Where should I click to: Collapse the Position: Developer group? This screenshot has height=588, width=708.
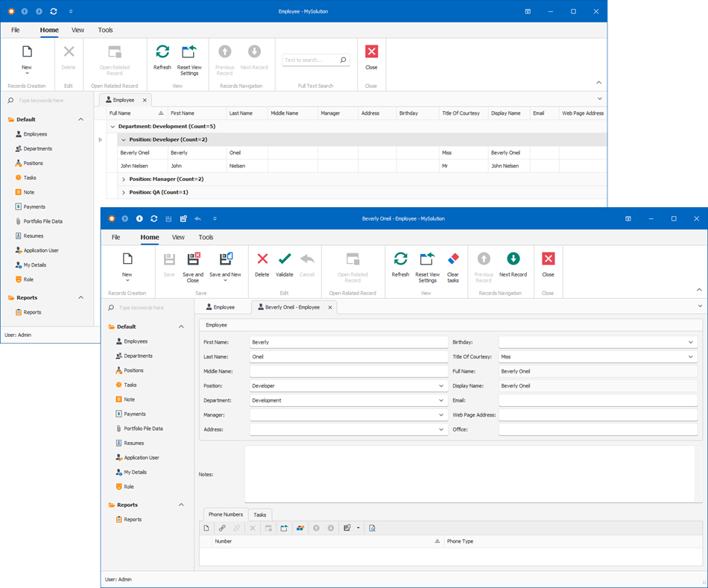(124, 139)
